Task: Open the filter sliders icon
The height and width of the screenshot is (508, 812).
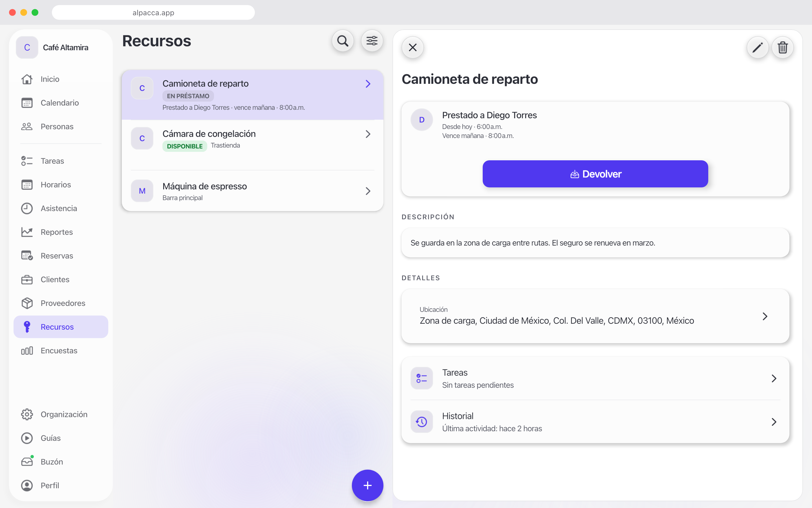Action: coord(372,41)
